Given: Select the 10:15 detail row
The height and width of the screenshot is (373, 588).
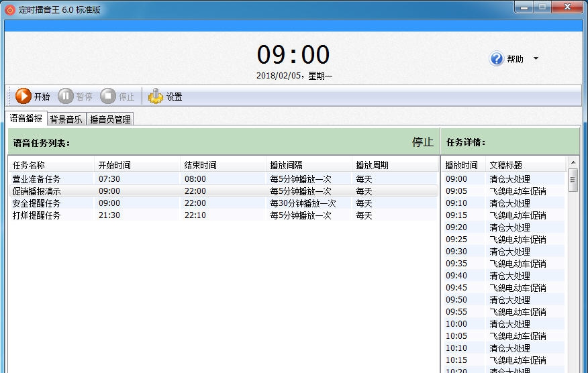Looking at the screenshot, I should (503, 360).
